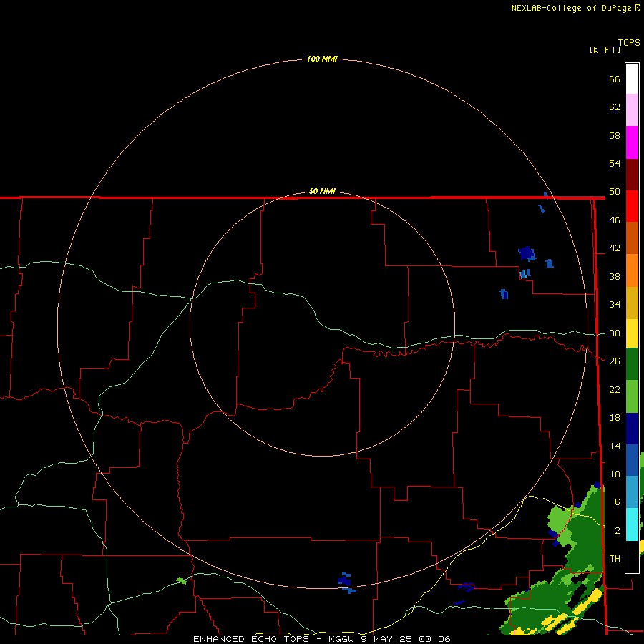Screen dimensions: 644x644
Task: Select the cyan legend swatch
Action: [x=632, y=525]
